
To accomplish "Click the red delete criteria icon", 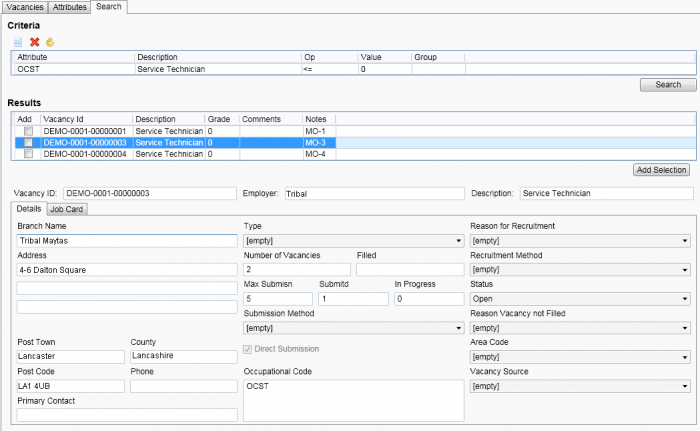I will click(x=34, y=42).
